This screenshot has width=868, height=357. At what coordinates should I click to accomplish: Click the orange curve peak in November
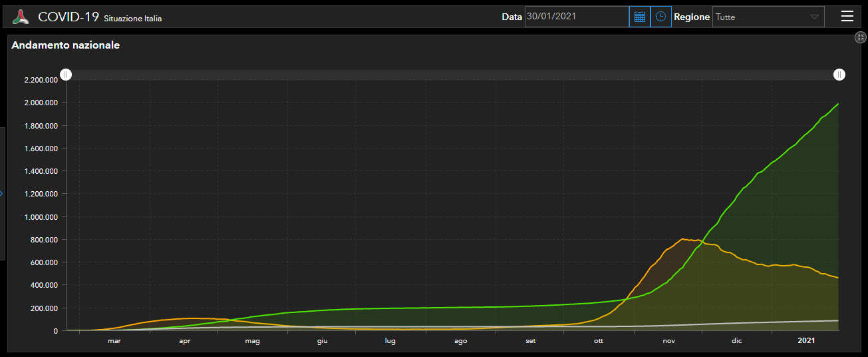[x=682, y=238]
